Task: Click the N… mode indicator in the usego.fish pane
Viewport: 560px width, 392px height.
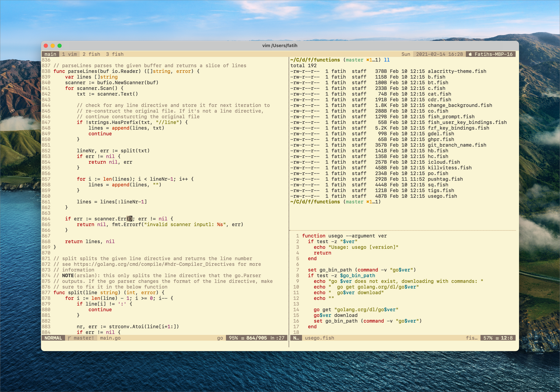Action: click(296, 338)
